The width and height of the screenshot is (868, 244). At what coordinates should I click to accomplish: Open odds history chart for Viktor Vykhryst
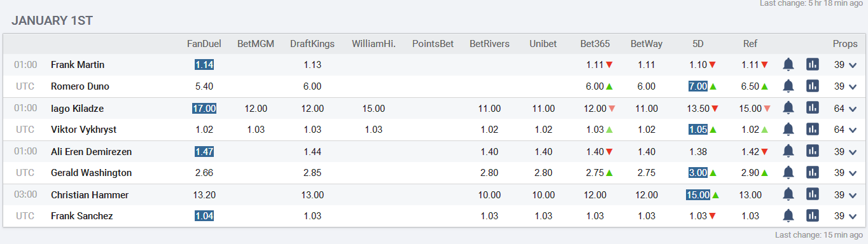coord(812,129)
